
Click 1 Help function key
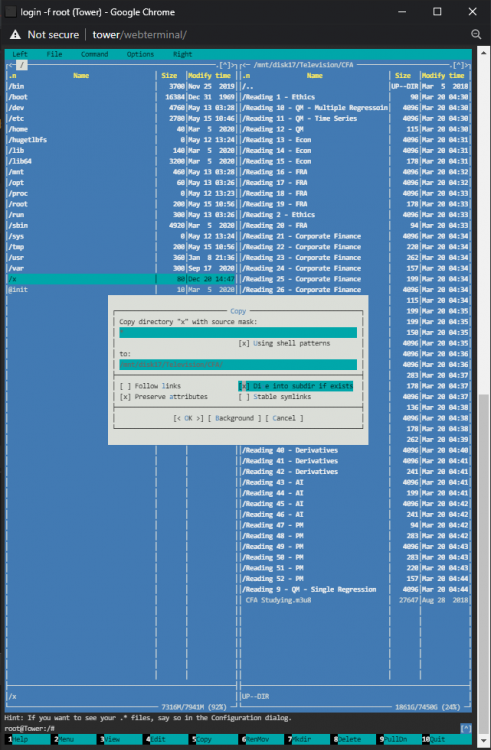click(x=28, y=739)
